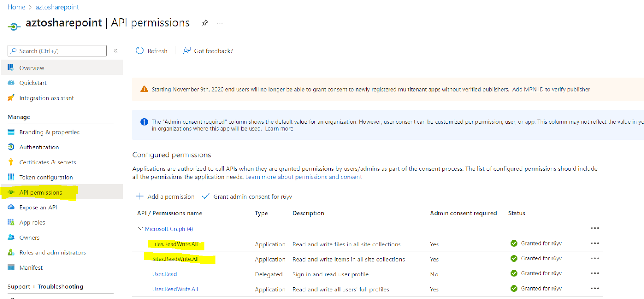Open Overview in the sidebar
This screenshot has height=299, width=644.
coord(62,68)
